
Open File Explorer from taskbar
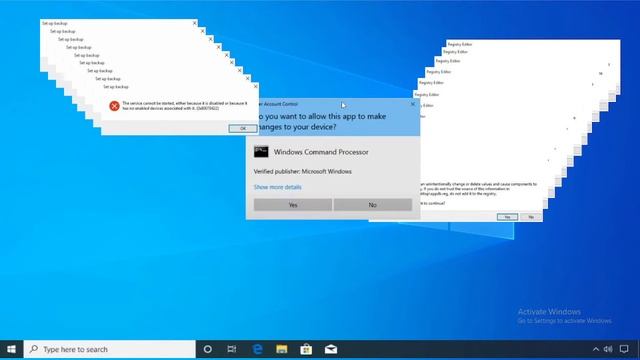tap(282, 349)
